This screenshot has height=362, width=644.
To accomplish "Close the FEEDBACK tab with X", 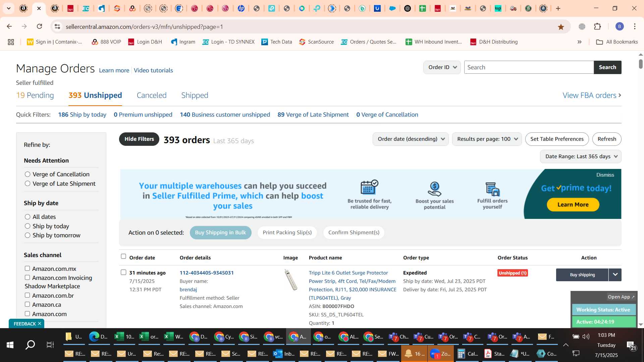I will point(40,323).
